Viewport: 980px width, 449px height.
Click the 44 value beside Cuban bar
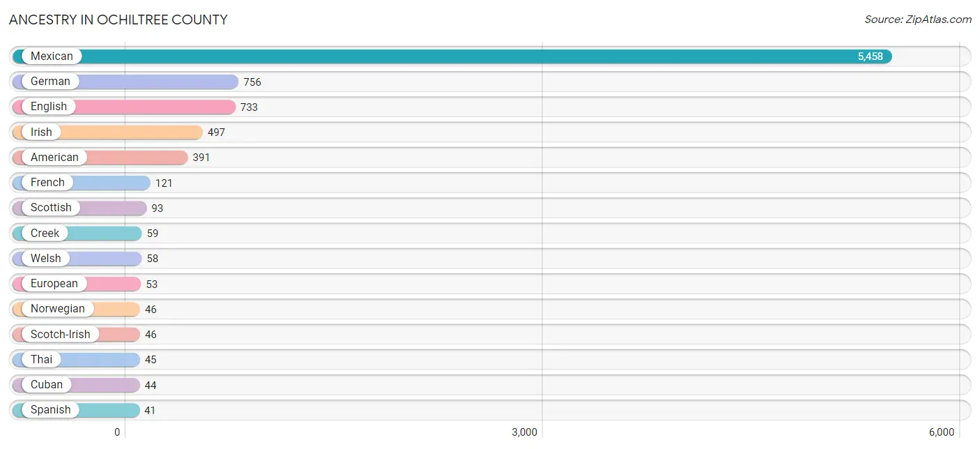pos(151,385)
